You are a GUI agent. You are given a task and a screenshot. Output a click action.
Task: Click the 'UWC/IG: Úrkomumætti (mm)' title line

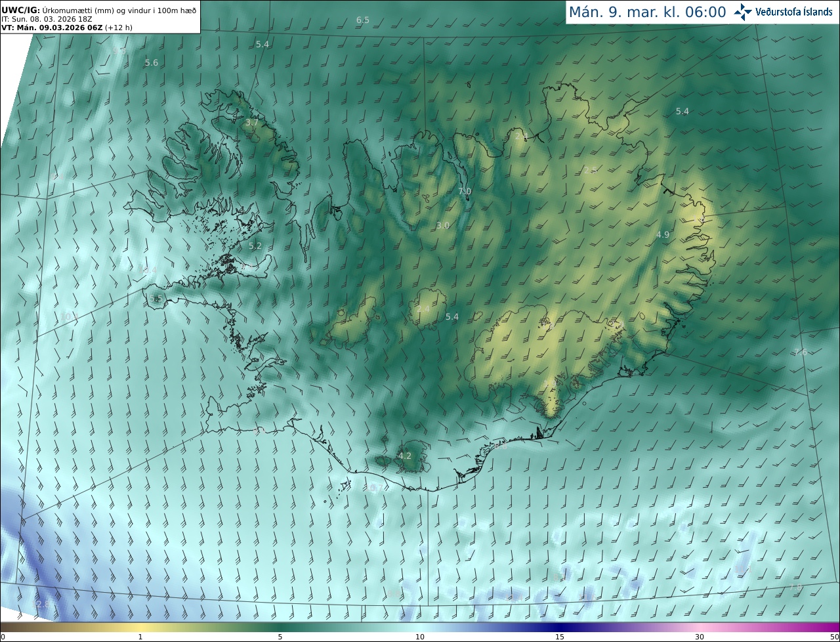99,9
